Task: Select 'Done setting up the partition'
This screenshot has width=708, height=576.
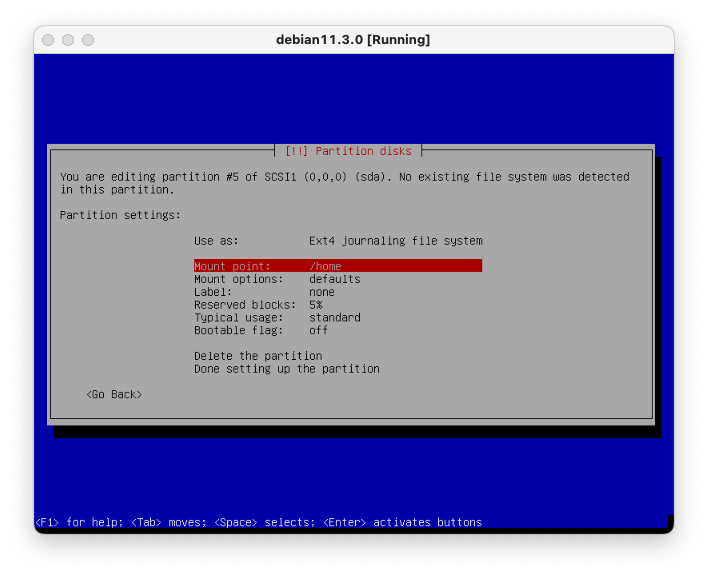Action: pos(287,369)
